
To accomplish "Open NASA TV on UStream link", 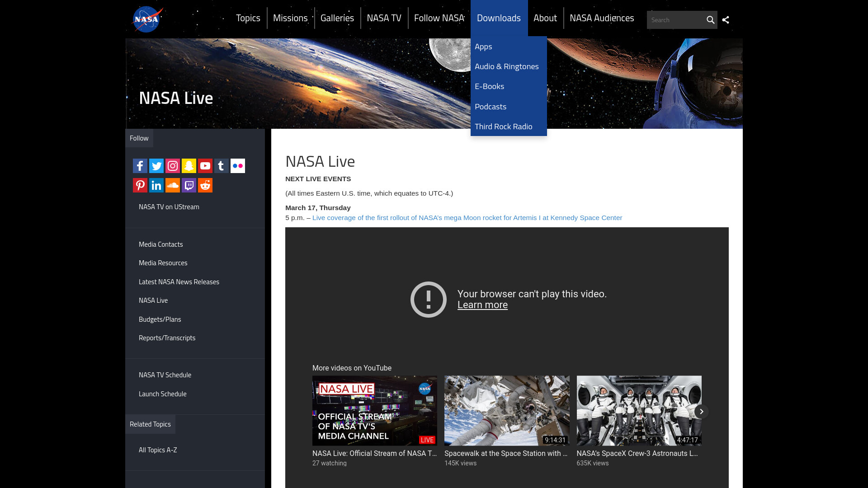I will (x=169, y=207).
